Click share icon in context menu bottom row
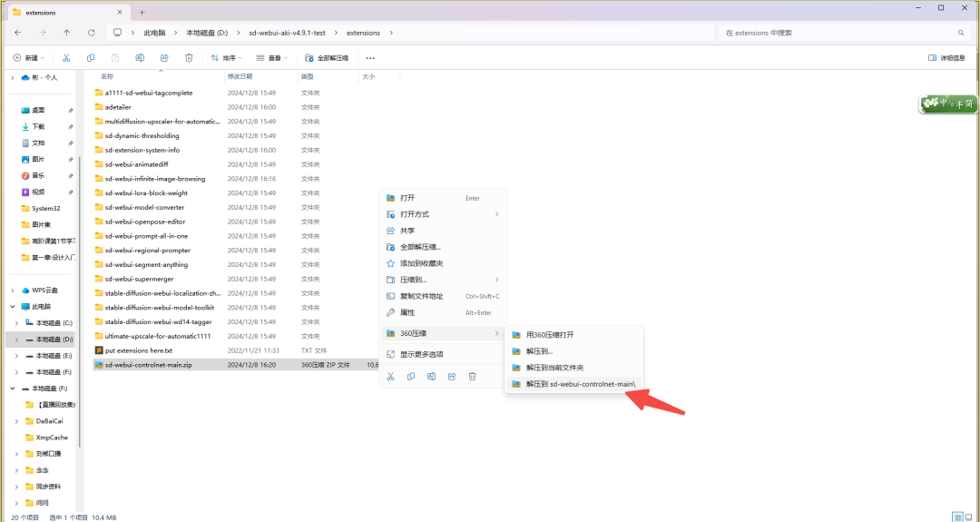980x522 pixels. point(452,377)
